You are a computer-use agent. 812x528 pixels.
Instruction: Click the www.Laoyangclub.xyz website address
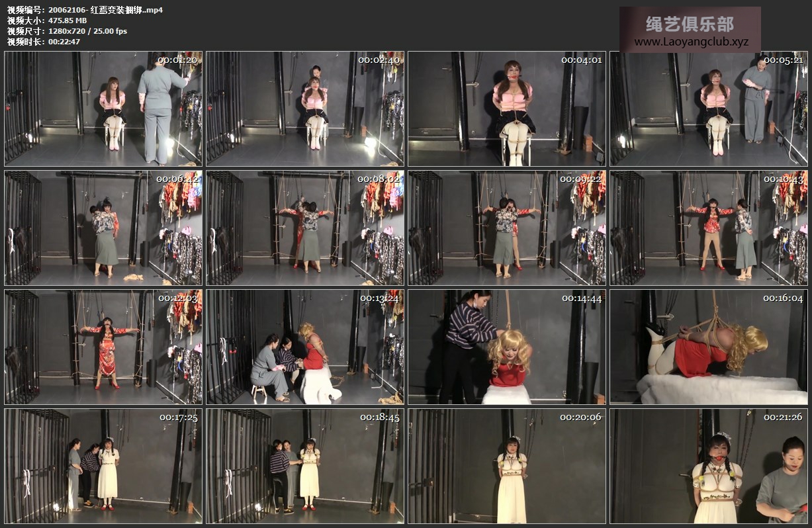[x=691, y=42]
